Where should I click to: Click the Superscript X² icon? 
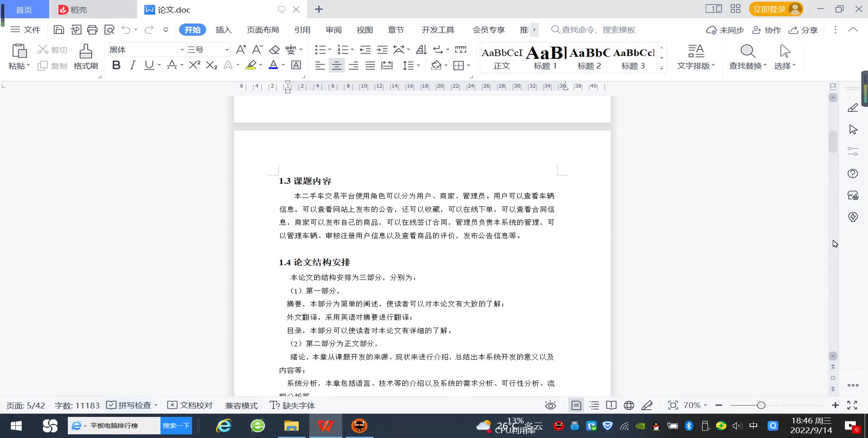click(195, 65)
